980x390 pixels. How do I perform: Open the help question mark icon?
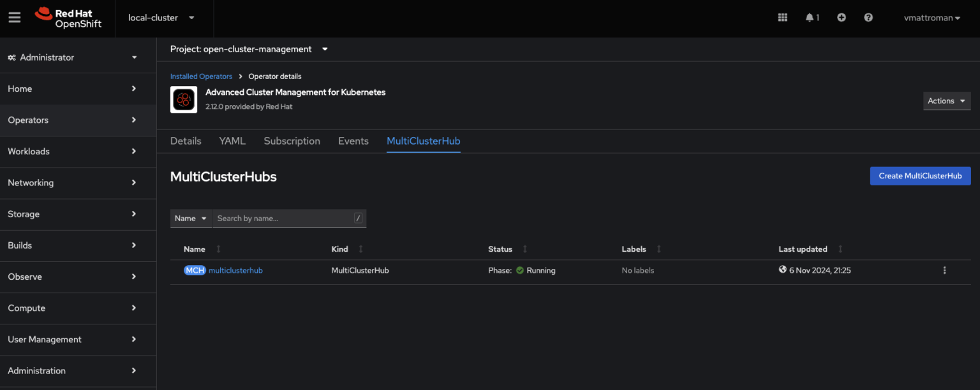(x=868, y=17)
